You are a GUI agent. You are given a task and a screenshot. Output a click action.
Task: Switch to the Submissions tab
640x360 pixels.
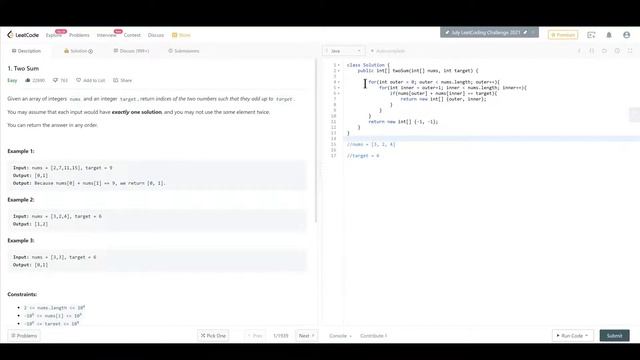pos(184,51)
